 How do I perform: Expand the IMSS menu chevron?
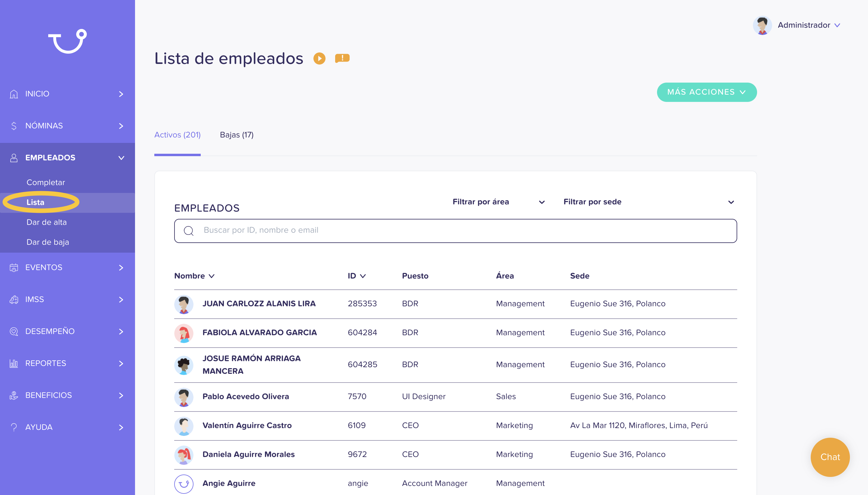[x=121, y=300]
